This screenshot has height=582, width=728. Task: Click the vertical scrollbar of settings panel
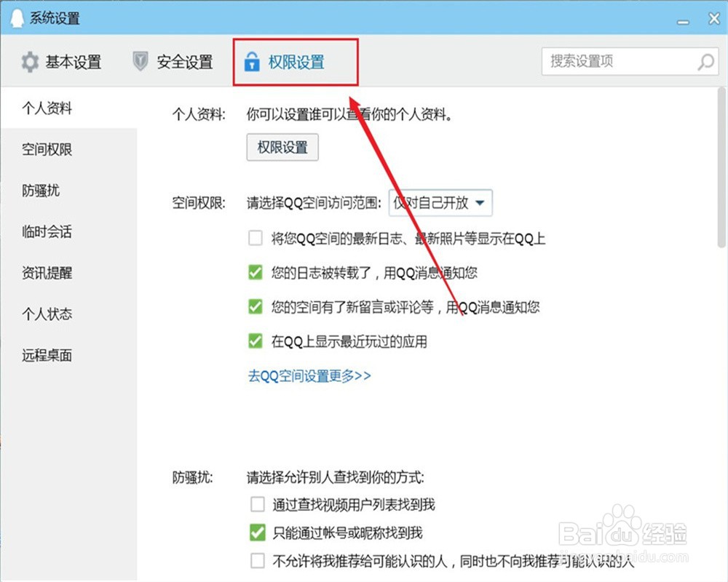pos(721,168)
